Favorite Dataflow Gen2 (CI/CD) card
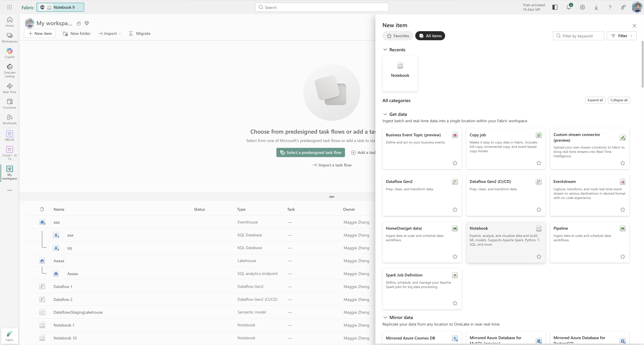The image size is (644, 345). [539, 210]
